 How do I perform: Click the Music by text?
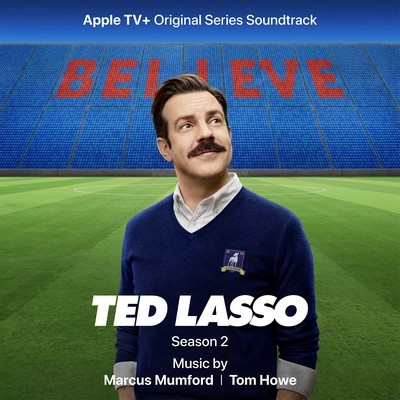pos(200,364)
